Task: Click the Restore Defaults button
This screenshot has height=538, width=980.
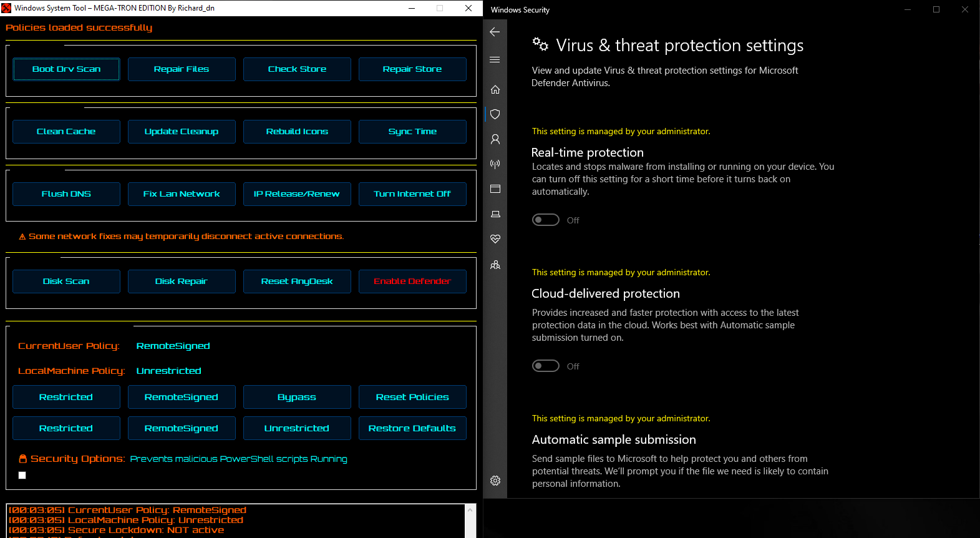Action: click(412, 428)
